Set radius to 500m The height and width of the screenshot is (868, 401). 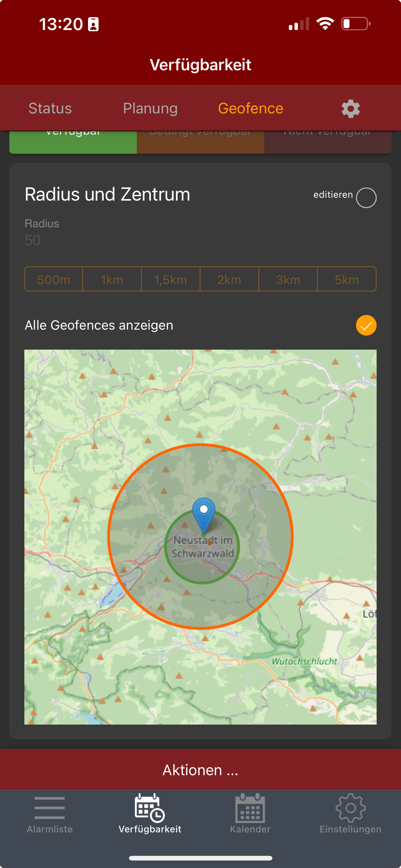(x=53, y=279)
